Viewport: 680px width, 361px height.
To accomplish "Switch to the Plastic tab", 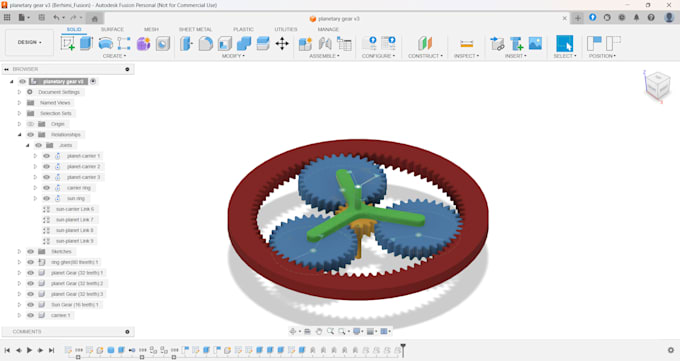I will pos(243,29).
